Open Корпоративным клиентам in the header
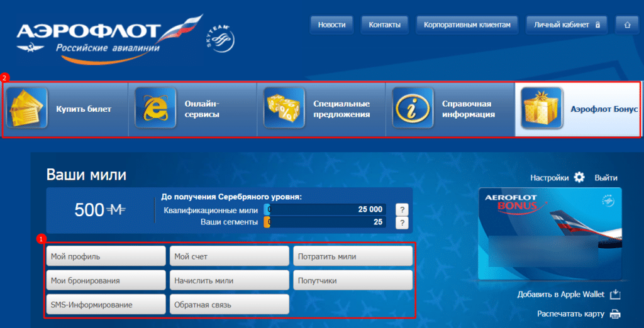This screenshot has width=644, height=328. coord(467,25)
